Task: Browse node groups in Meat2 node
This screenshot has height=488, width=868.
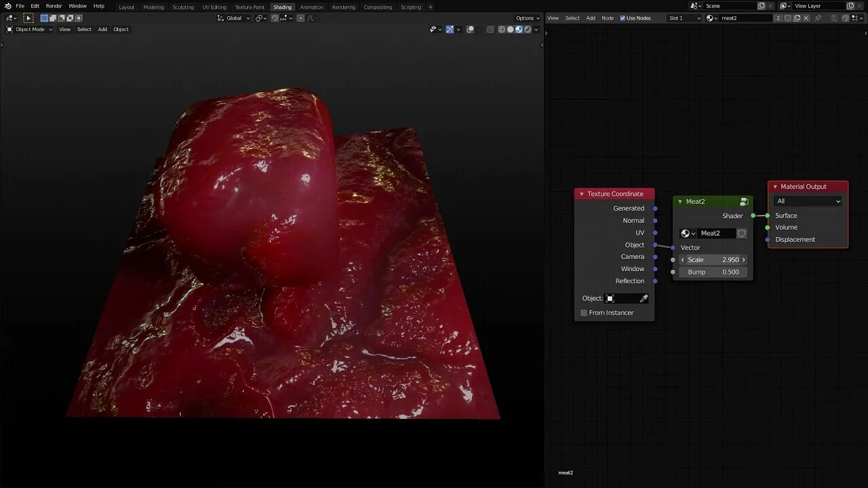Action: [688, 233]
